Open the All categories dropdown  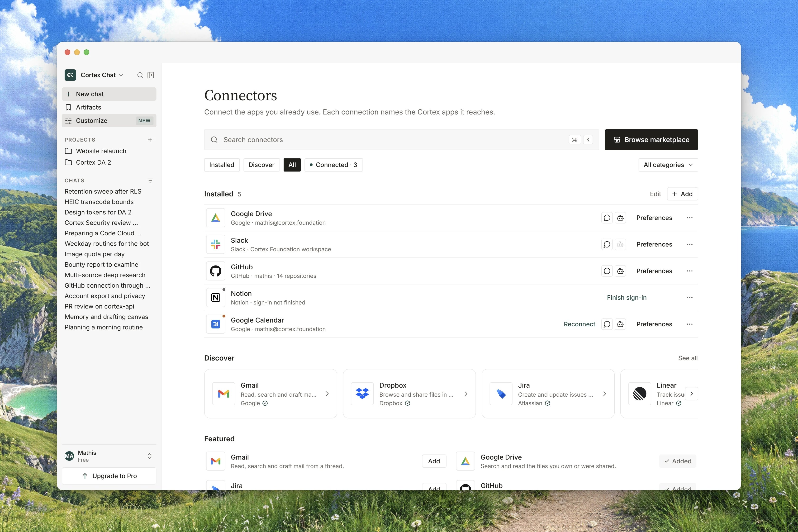pyautogui.click(x=668, y=165)
